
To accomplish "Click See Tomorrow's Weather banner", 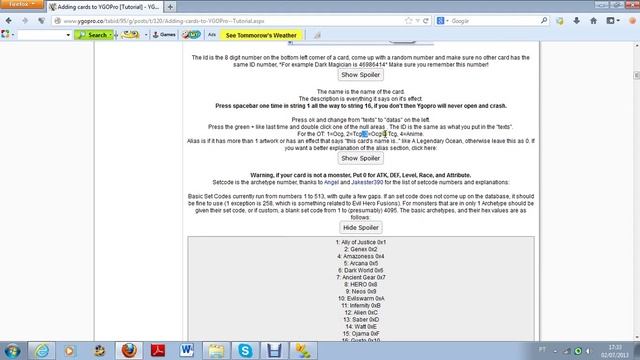I will point(261,35).
